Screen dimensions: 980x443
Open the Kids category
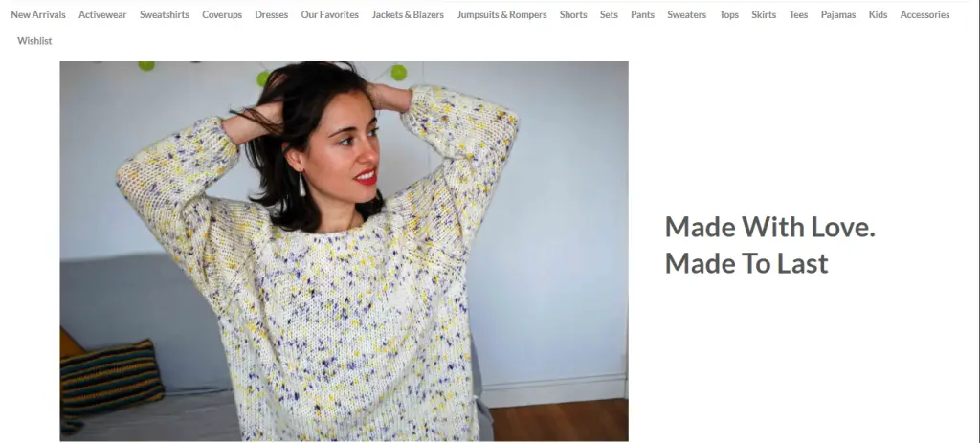tap(878, 15)
